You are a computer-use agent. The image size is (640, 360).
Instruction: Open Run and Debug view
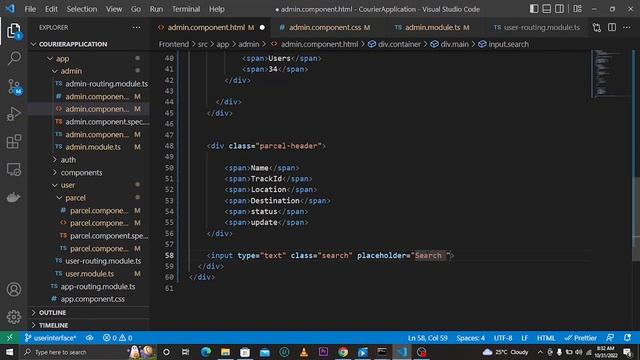pyautogui.click(x=14, y=114)
